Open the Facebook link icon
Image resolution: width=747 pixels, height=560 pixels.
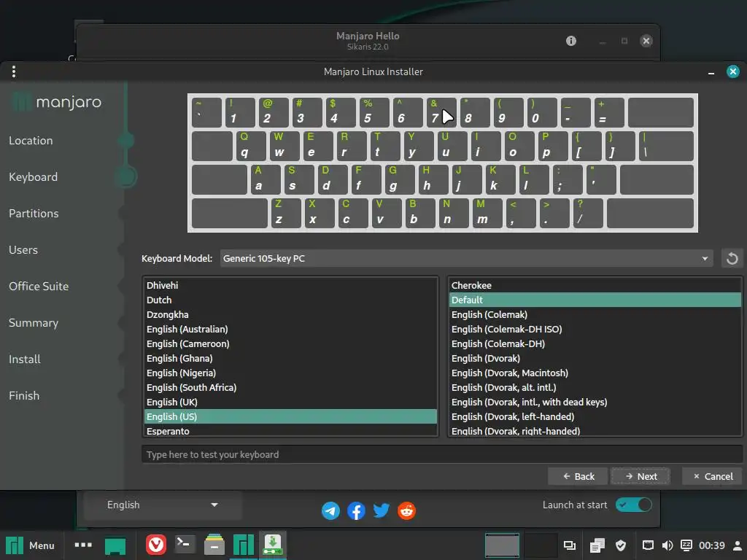[356, 511]
